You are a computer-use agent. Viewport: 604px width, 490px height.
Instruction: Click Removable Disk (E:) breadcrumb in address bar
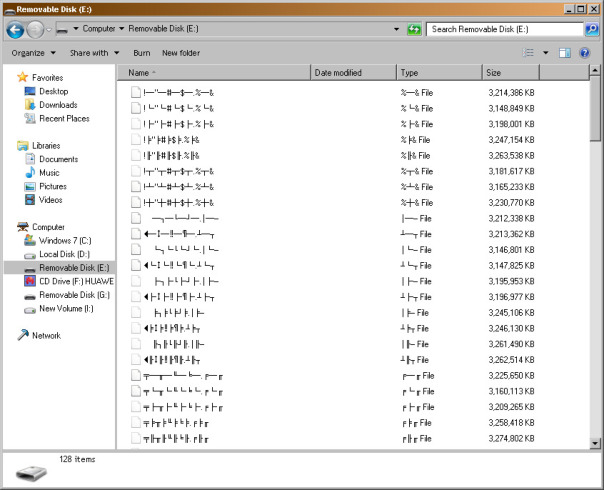163,29
